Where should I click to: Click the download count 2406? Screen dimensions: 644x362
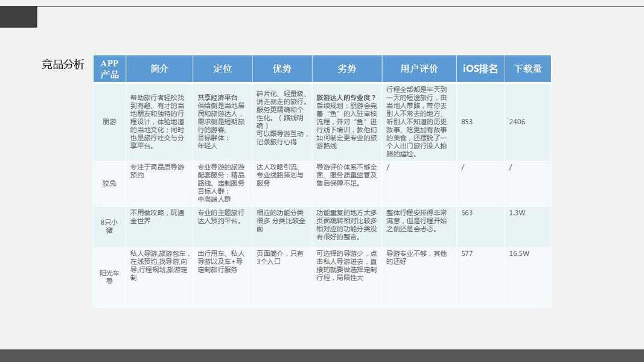[517, 122]
